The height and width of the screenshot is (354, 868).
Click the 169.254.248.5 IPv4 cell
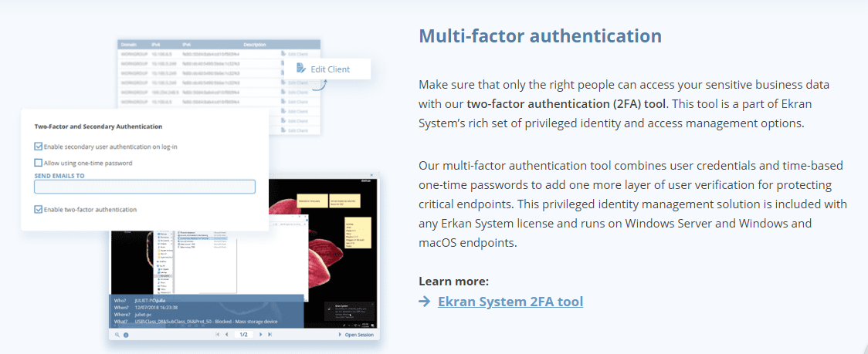point(164,93)
